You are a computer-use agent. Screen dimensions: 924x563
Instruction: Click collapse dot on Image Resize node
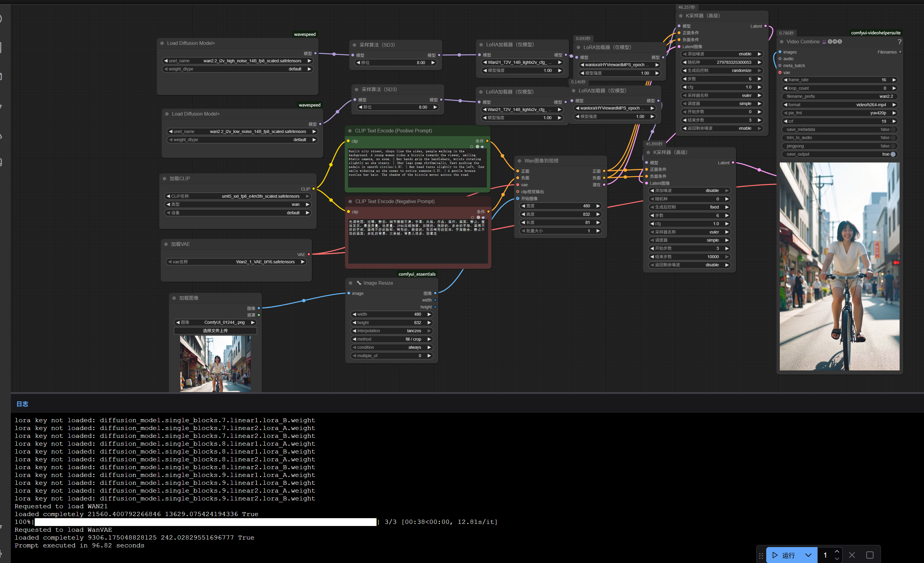pos(350,283)
